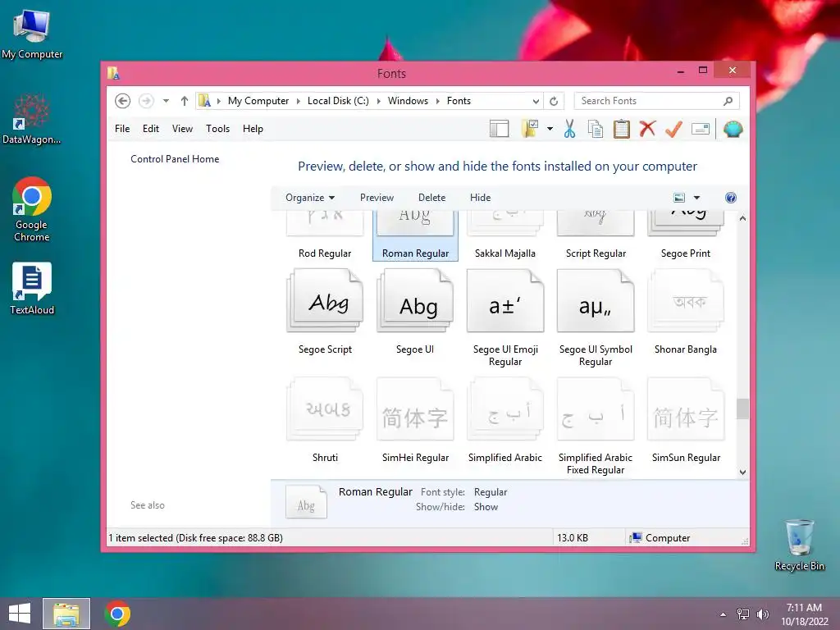
Task: Go up one folder level arrow
Action: 185,101
